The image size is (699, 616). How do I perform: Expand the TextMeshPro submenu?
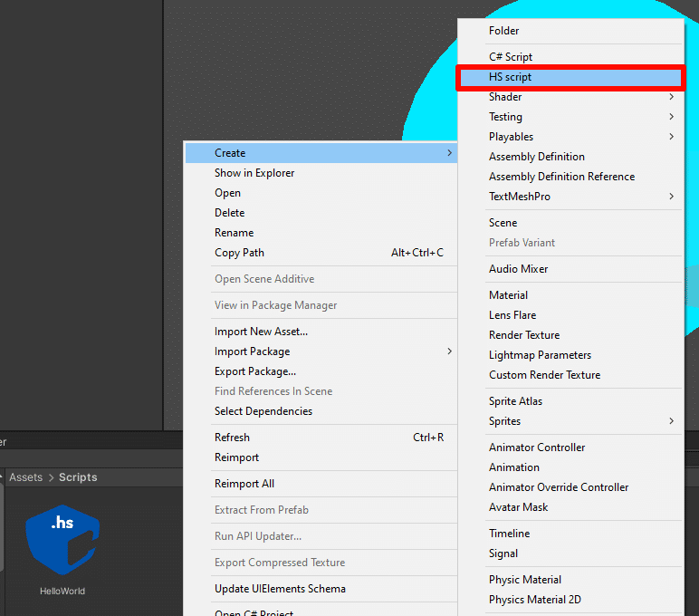click(x=570, y=197)
